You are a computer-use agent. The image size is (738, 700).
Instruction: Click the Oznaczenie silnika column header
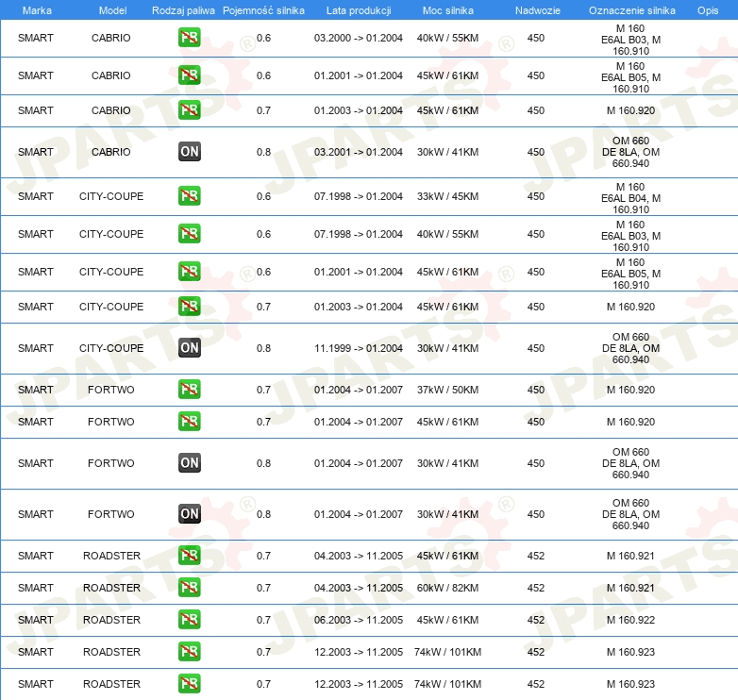[x=630, y=9]
